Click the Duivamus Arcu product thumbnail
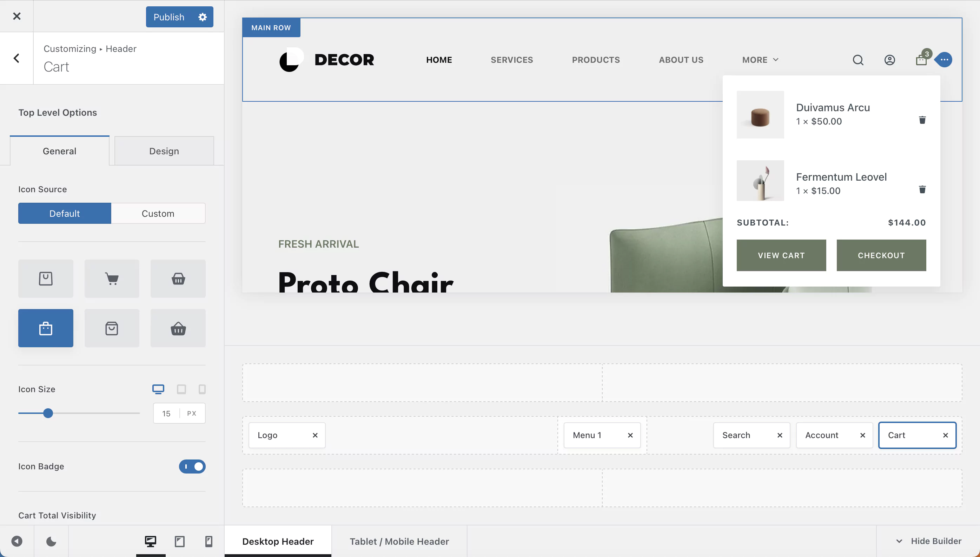This screenshot has width=980, height=557. (760, 115)
